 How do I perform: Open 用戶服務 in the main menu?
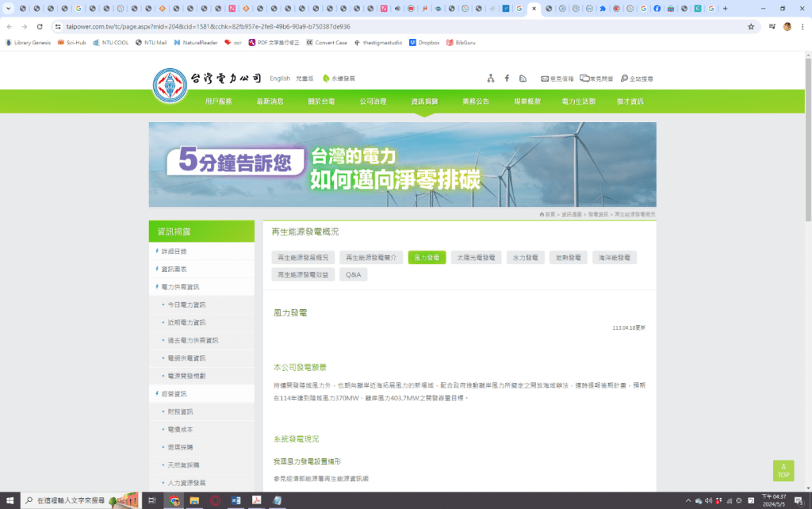(x=218, y=101)
